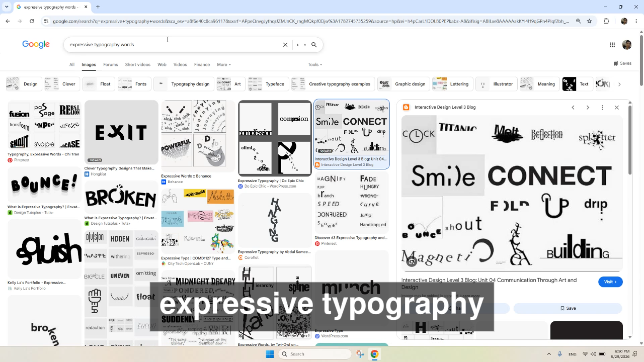Open the BOUNCE! typography image thumbnail
644x362 pixels.
click(44, 185)
